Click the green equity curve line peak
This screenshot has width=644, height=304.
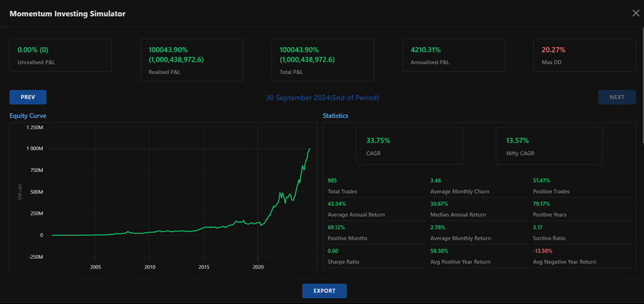coord(309,149)
